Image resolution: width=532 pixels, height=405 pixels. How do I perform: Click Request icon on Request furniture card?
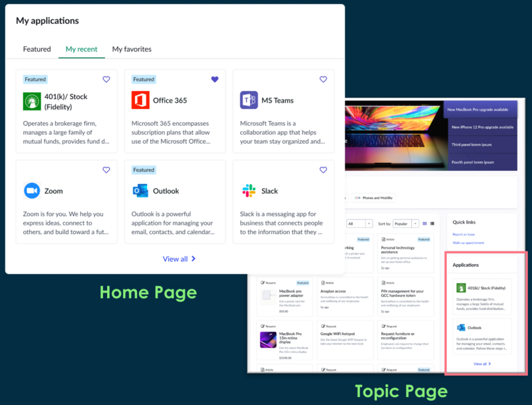click(384, 327)
